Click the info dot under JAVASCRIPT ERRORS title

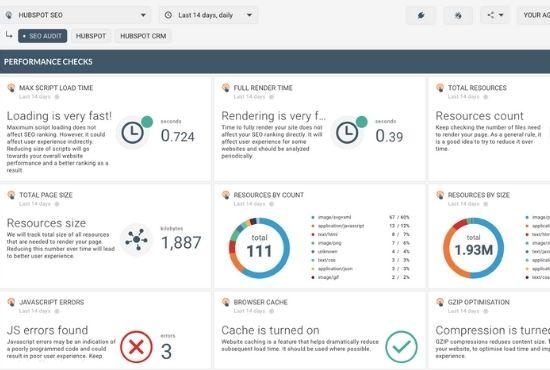pyautogui.click(x=57, y=311)
